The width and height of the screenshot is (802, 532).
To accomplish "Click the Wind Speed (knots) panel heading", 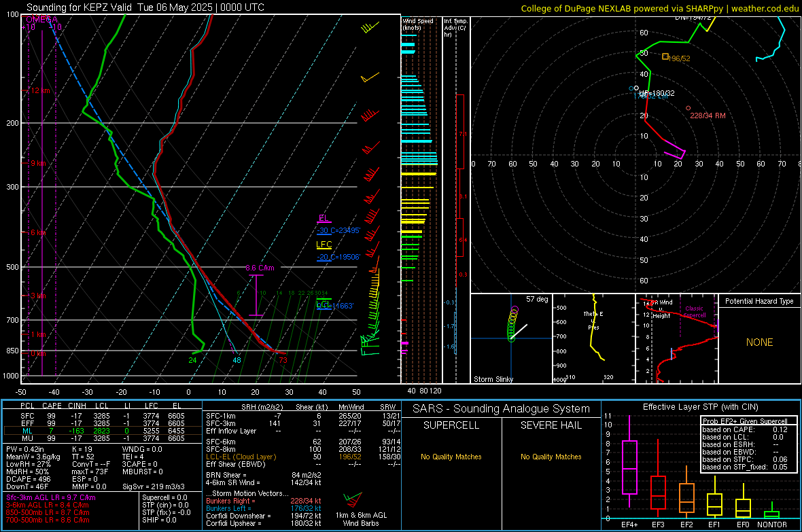I will point(417,24).
